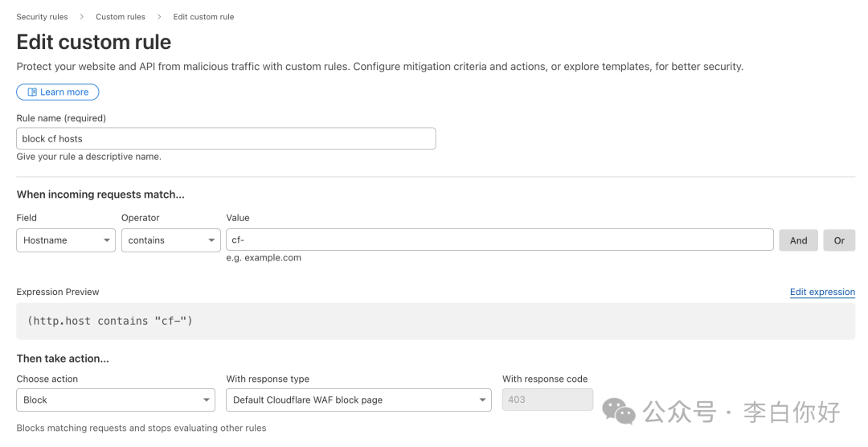The image size is (868, 447).
Task: Focus the Rule name input field
Action: pos(226,139)
